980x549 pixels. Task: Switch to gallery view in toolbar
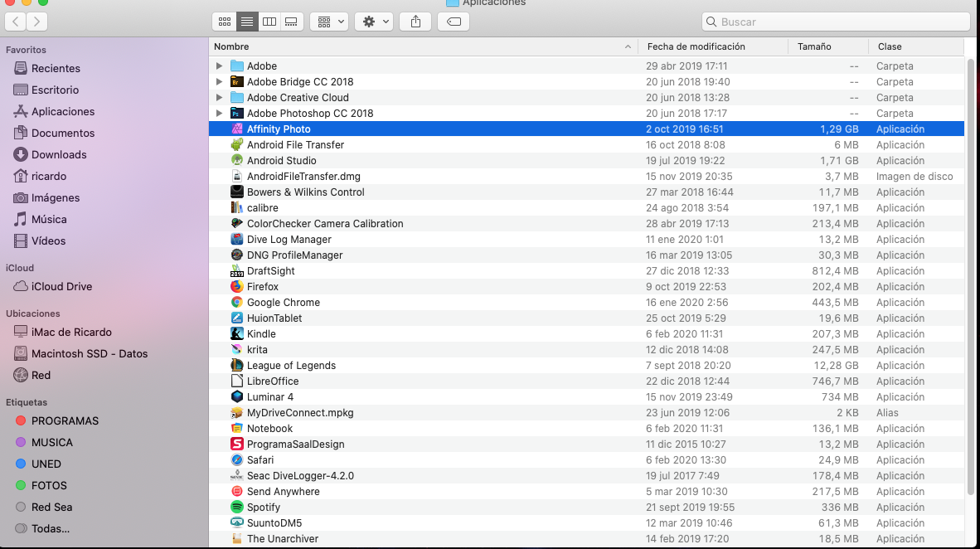point(291,22)
